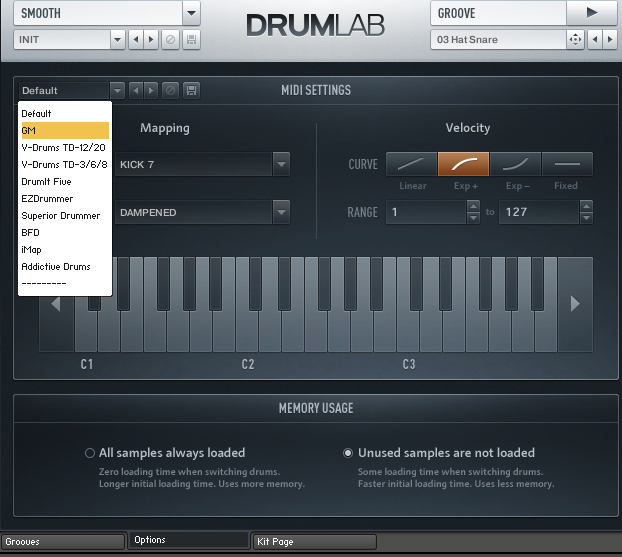Screen dimensions: 622x557
Task: Switch to the Options tab
Action: pos(188,540)
